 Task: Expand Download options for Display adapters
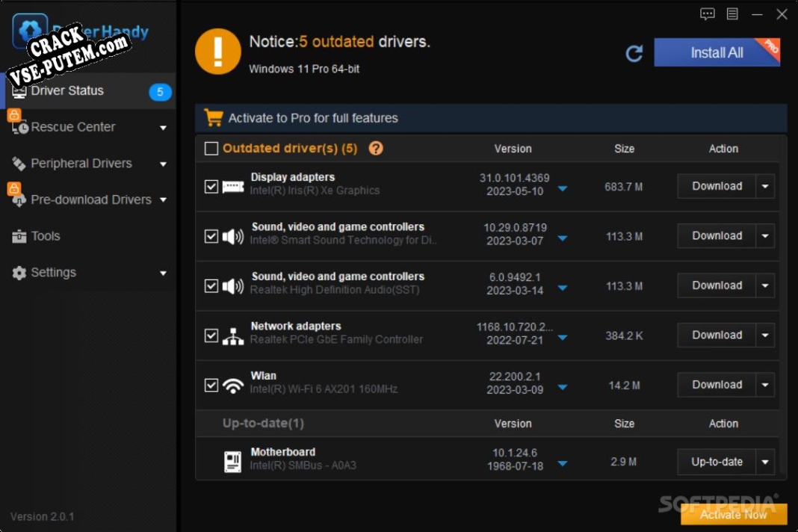point(765,187)
